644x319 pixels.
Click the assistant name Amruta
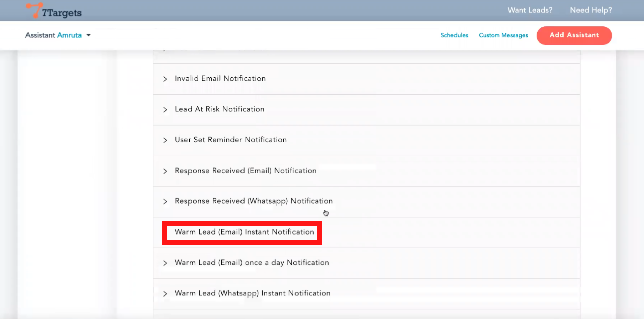pyautogui.click(x=69, y=35)
